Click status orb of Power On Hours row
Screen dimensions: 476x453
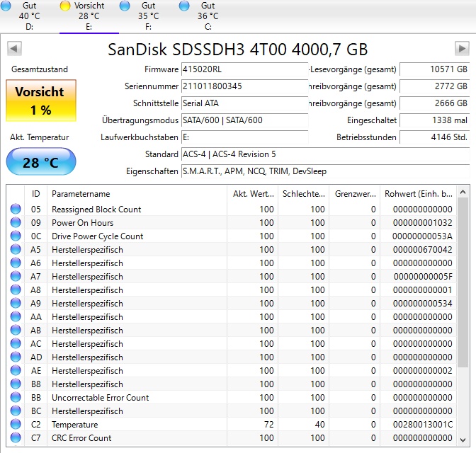pyautogui.click(x=16, y=222)
